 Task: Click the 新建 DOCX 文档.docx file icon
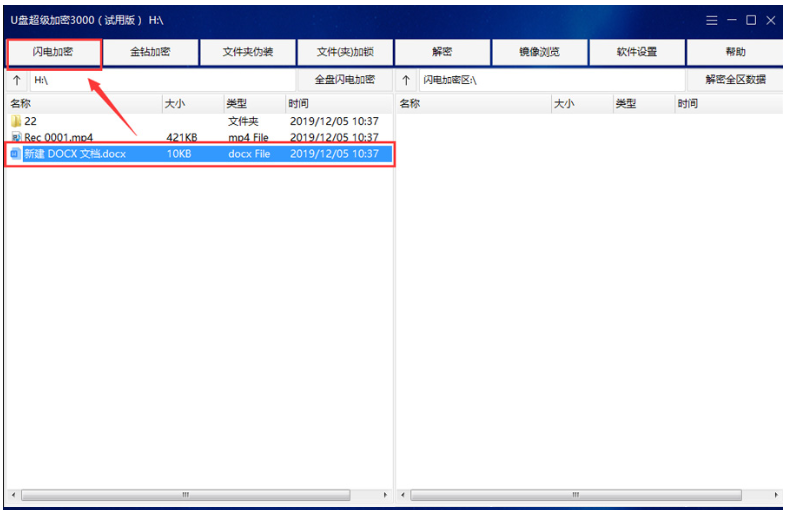click(x=16, y=154)
